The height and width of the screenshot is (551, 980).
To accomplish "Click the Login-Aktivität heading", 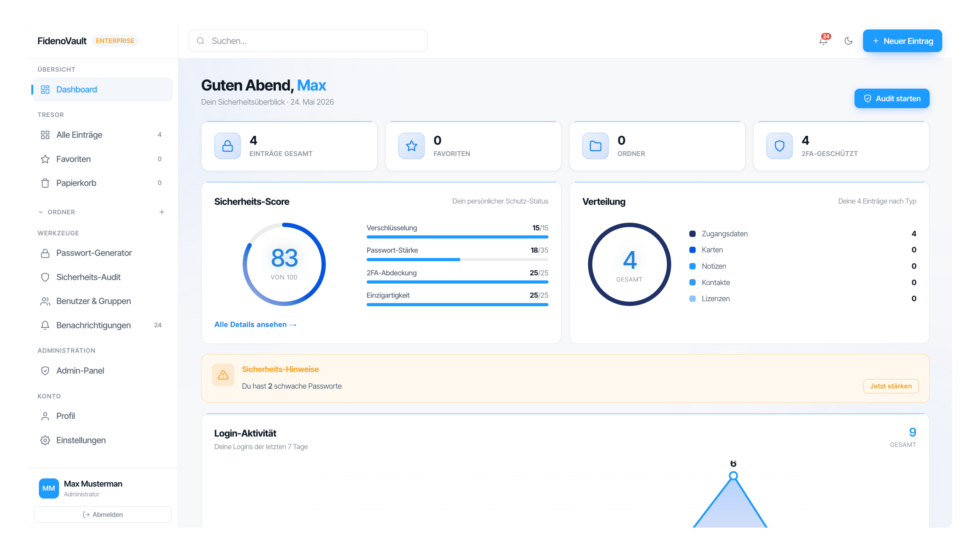I will pos(245,433).
